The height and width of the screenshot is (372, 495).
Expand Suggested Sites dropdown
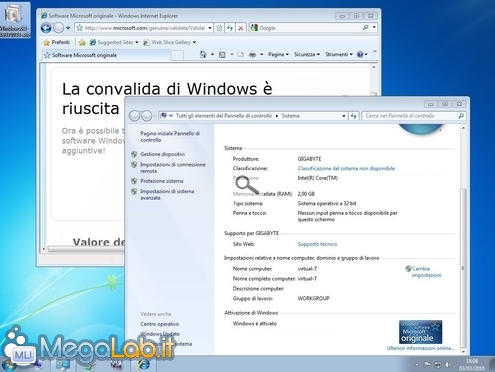[137, 42]
